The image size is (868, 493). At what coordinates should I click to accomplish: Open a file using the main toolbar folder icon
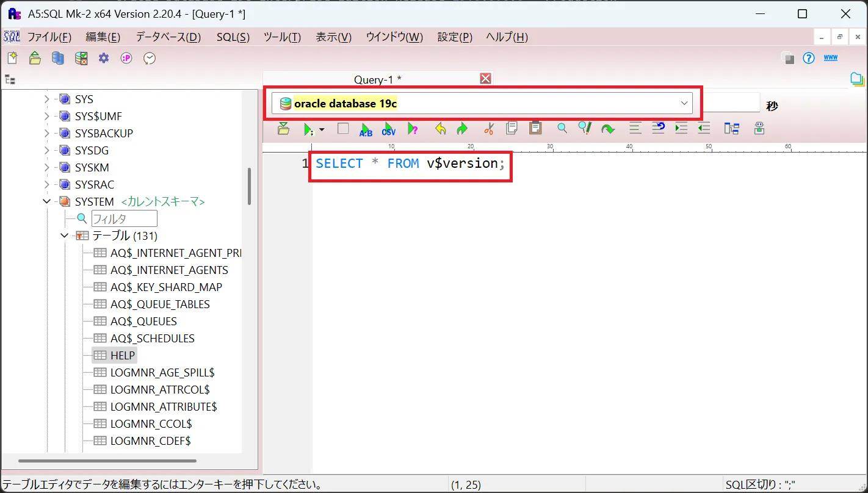(35, 58)
